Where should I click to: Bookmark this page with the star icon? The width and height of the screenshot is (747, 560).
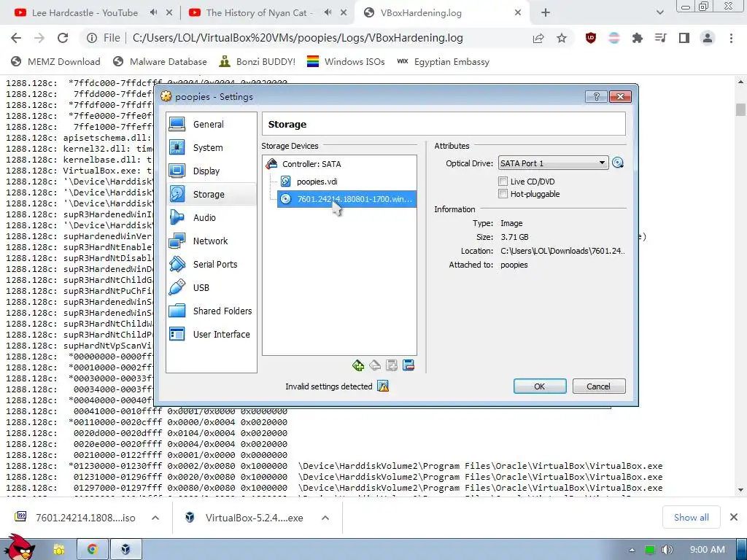562,38
